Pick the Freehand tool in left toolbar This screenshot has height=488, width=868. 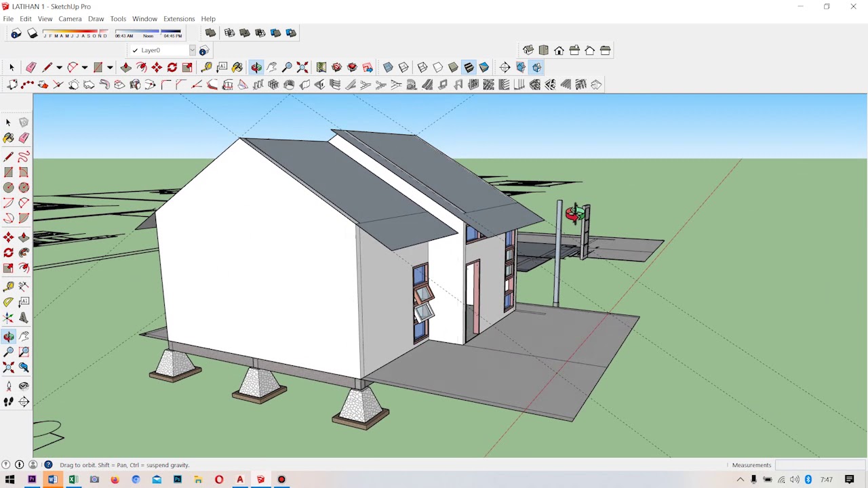click(x=24, y=156)
